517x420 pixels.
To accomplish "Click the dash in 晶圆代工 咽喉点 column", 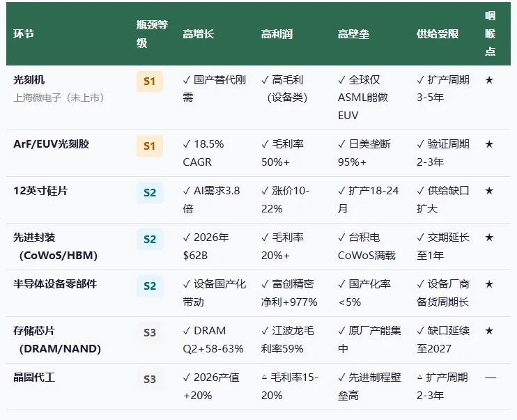I will (491, 378).
